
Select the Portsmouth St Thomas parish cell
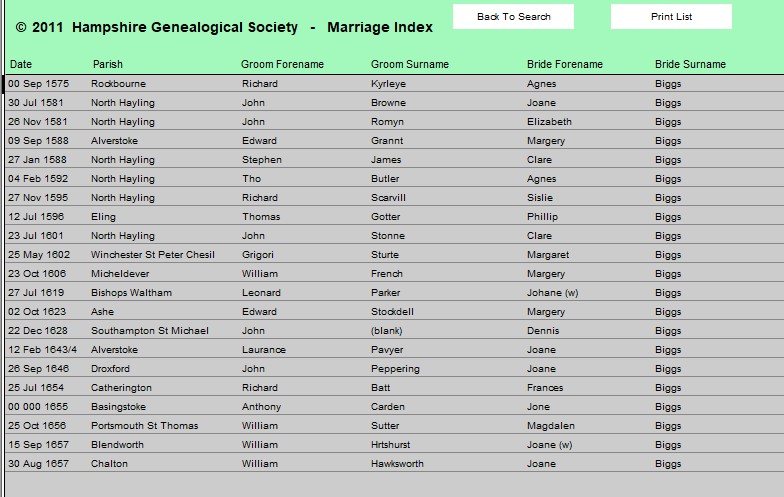(144, 426)
